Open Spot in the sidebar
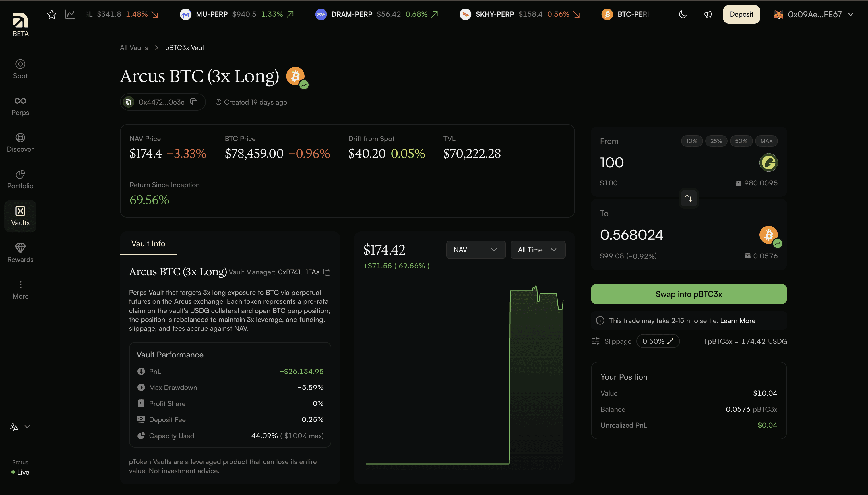The image size is (868, 495). pyautogui.click(x=20, y=69)
